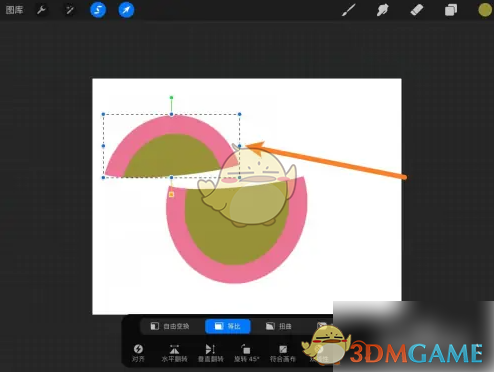
Task: Click 符合画布 fit to canvas
Action: point(283,353)
